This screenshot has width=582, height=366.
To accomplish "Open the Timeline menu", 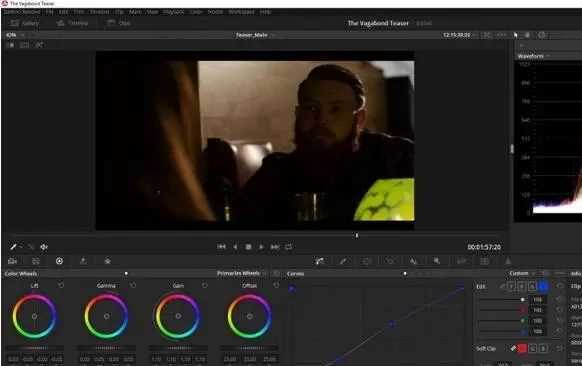I will pos(99,12).
